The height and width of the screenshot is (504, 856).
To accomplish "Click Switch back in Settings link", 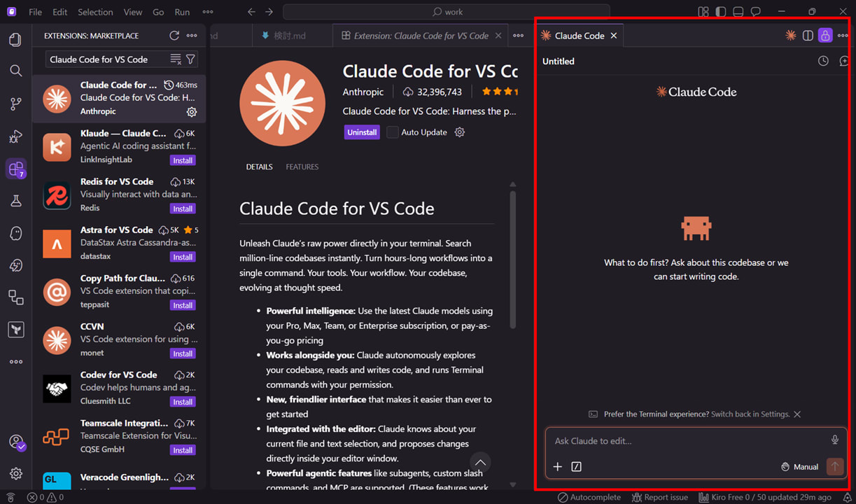I will [x=750, y=414].
